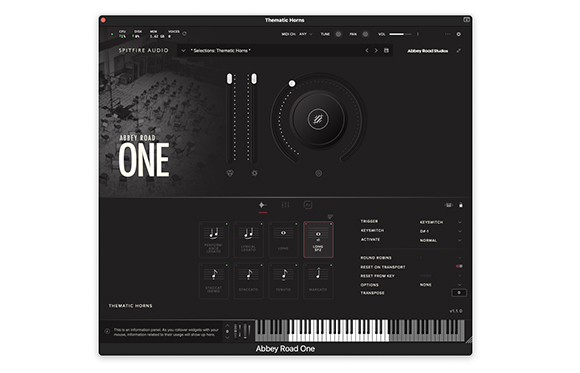Click the left expression fader handle
This screenshot has height=373, width=580.
(230, 79)
